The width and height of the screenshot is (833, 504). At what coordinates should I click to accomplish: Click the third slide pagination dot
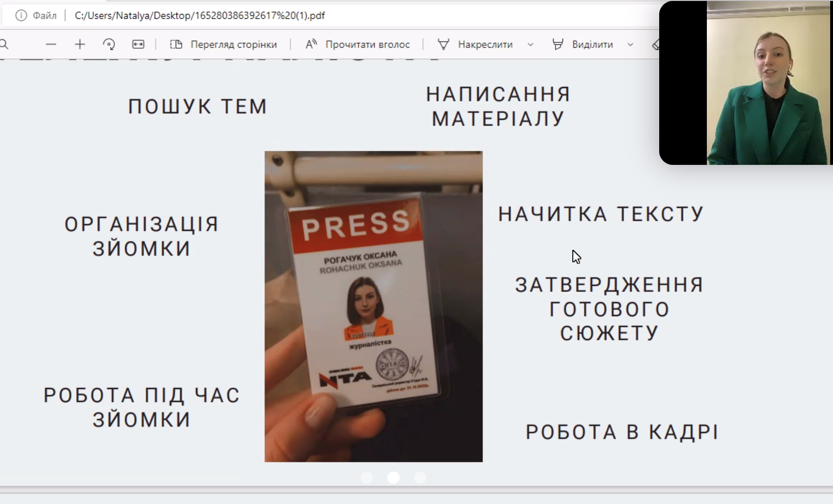click(x=420, y=478)
